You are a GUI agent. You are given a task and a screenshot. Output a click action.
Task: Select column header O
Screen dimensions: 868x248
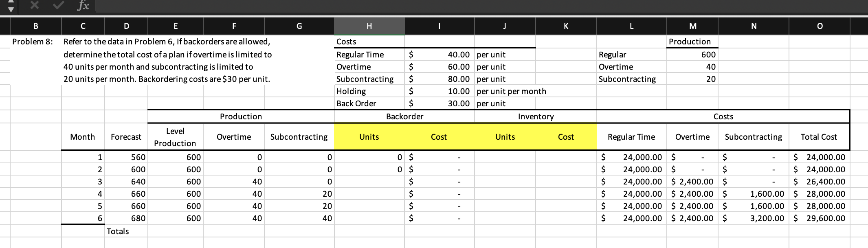pos(820,26)
